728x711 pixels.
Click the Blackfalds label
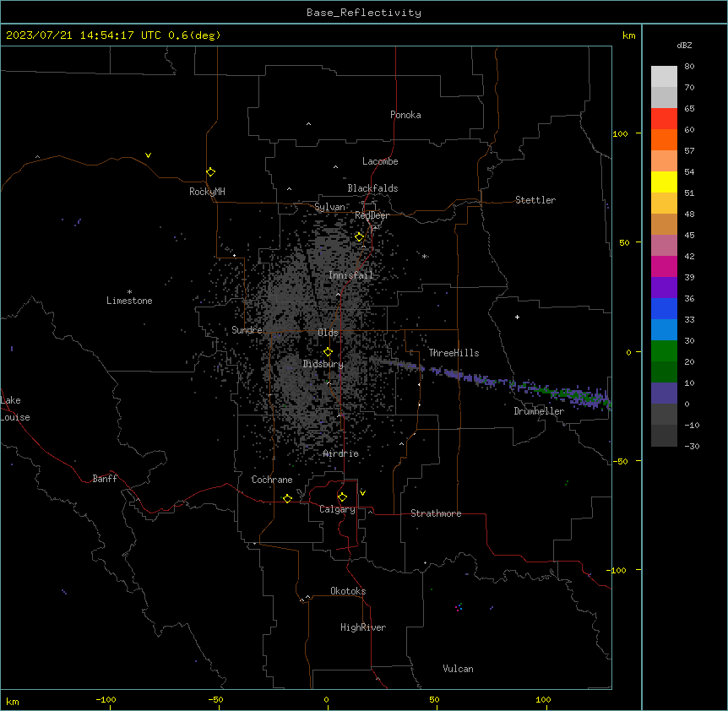tap(372, 188)
